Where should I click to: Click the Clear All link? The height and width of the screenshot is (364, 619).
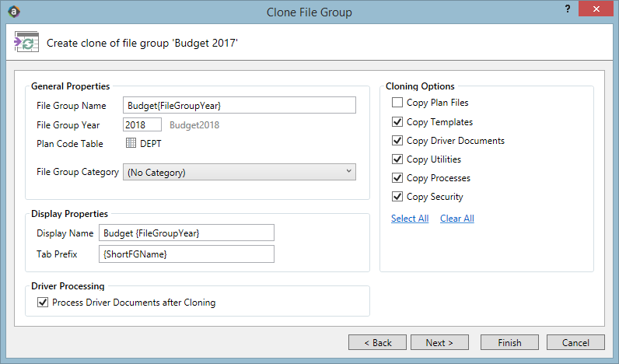(457, 219)
